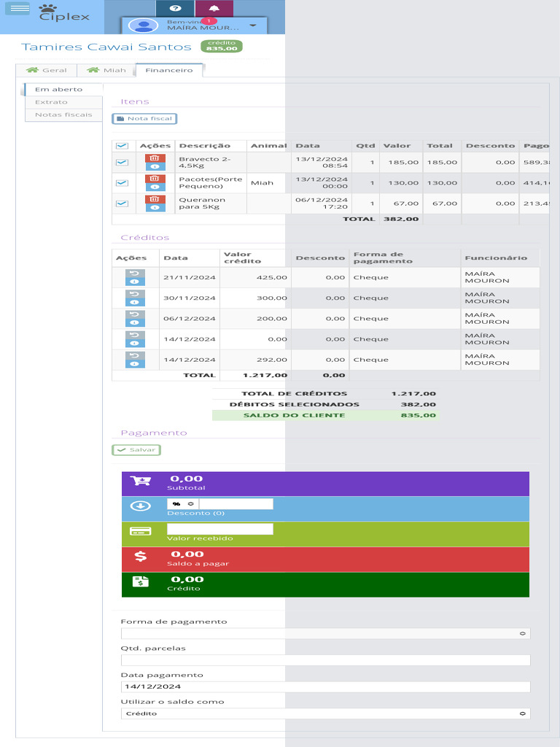Click the Desconto down-arrow circle icon

pos(141,506)
